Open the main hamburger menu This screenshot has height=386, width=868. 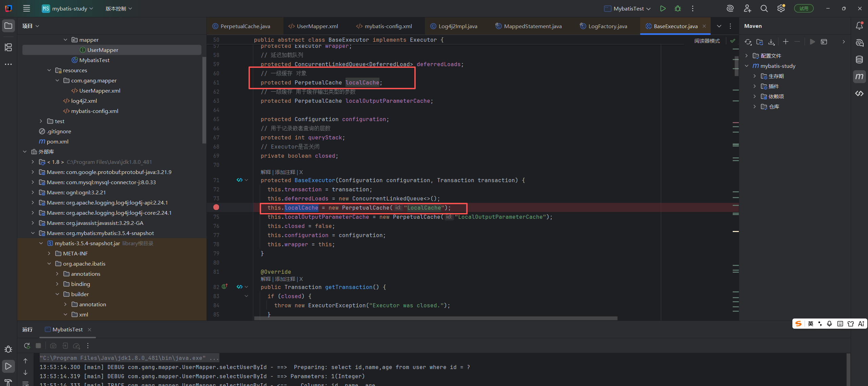(26, 8)
